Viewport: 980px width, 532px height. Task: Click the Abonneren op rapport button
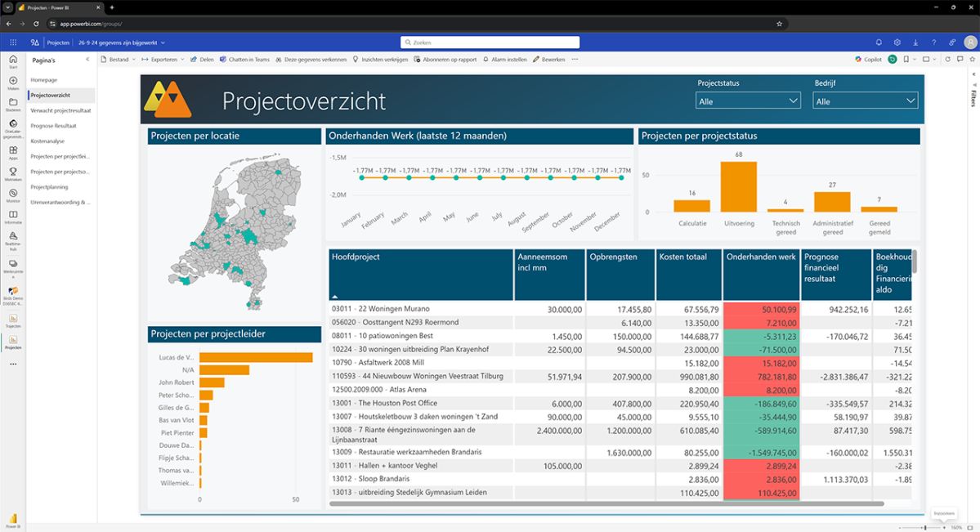445,60
